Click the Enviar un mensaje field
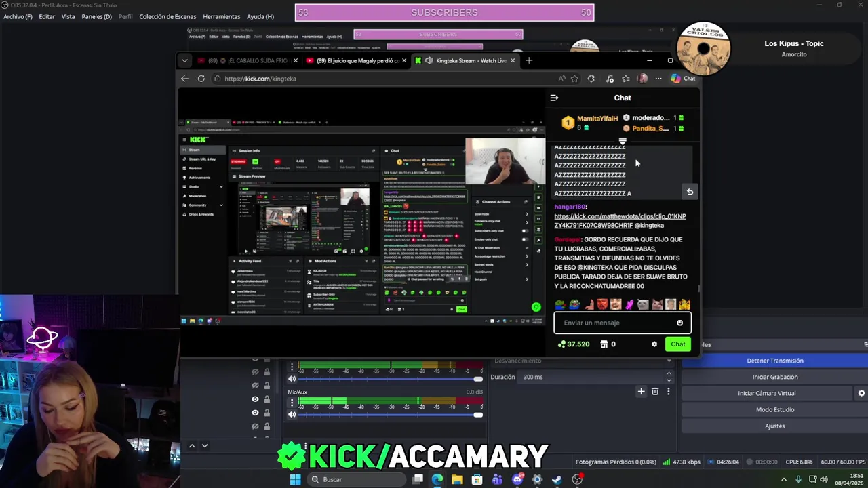The height and width of the screenshot is (488, 868). pyautogui.click(x=623, y=323)
